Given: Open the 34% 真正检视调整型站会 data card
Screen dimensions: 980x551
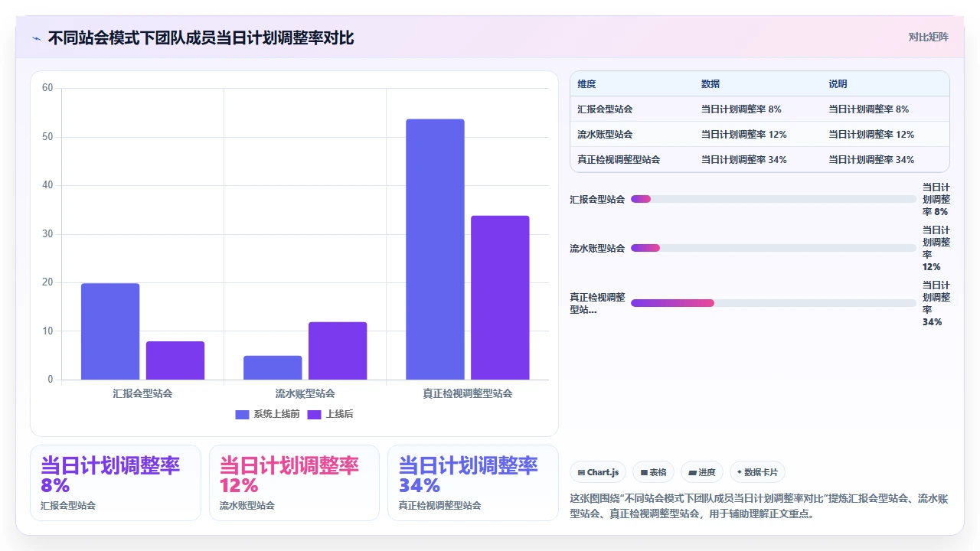Looking at the screenshot, I should click(x=473, y=483).
